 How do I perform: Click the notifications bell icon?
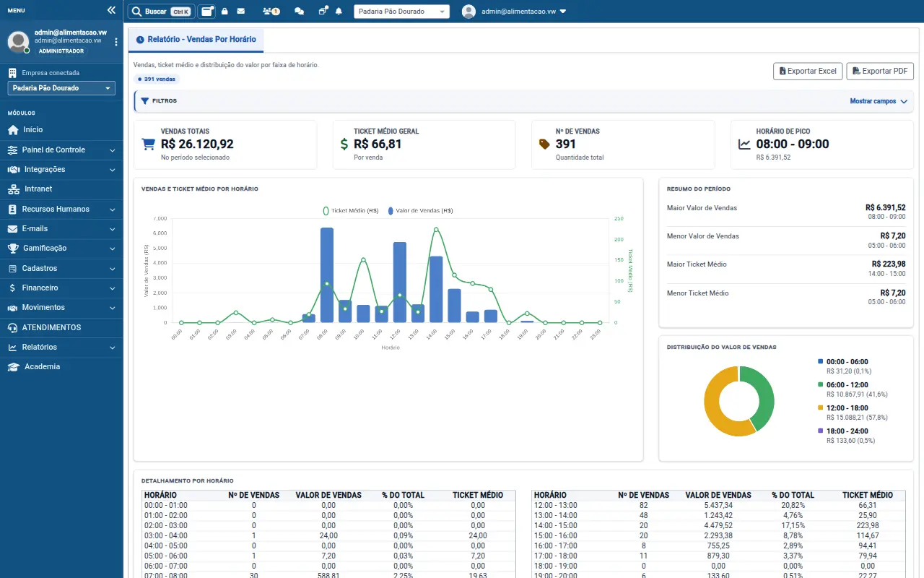(x=339, y=12)
